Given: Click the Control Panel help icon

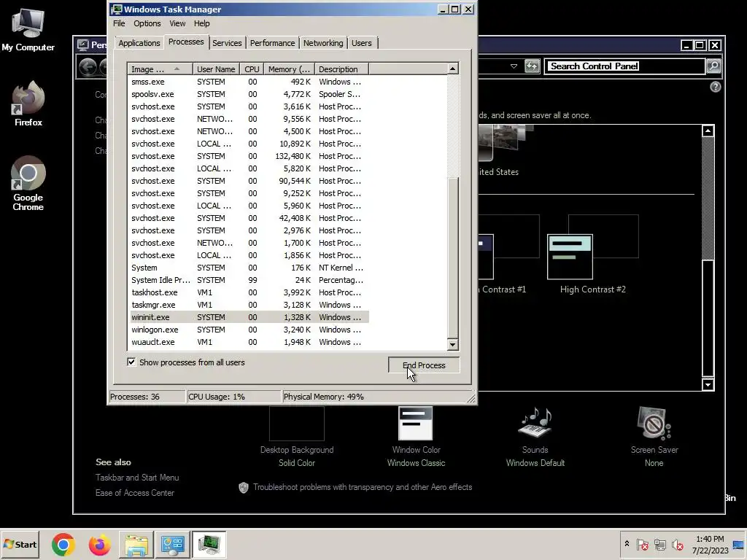Looking at the screenshot, I should click(715, 87).
